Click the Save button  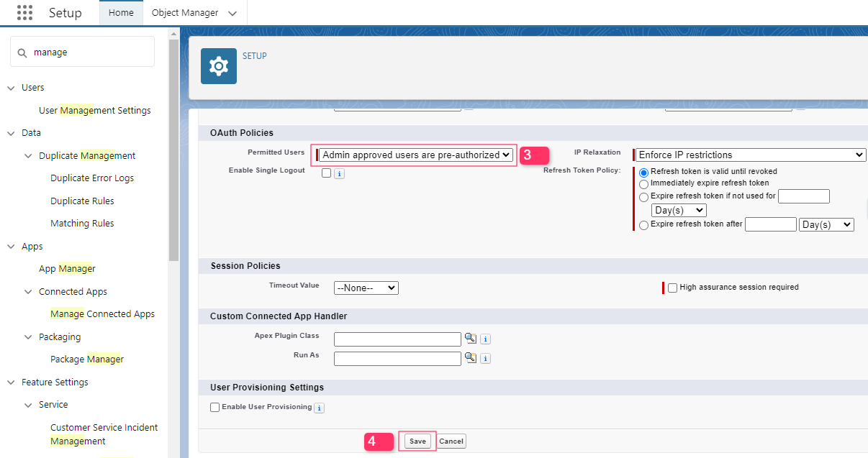coord(417,441)
